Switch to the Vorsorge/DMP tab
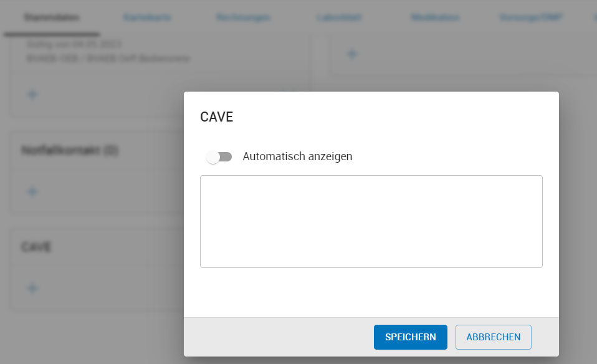597x364 pixels. pyautogui.click(x=530, y=17)
